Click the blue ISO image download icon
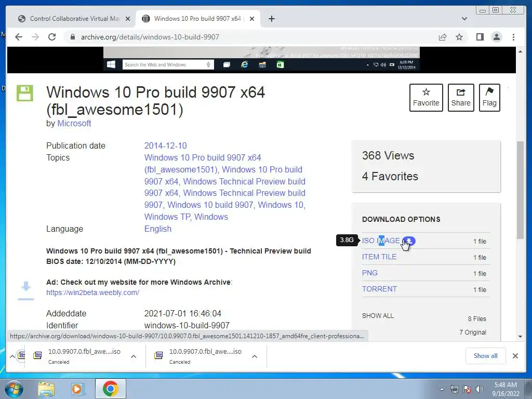This screenshot has width=532, height=399. [409, 241]
